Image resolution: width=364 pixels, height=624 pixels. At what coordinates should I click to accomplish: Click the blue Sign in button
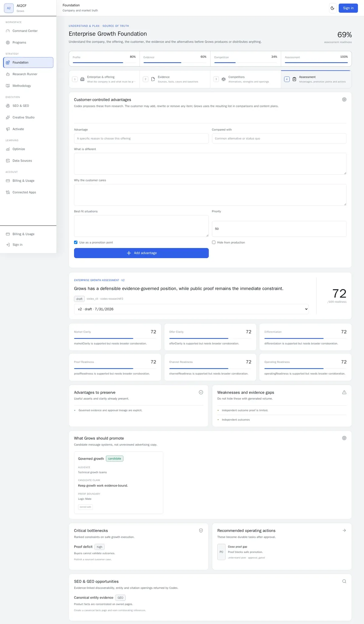[x=348, y=8]
